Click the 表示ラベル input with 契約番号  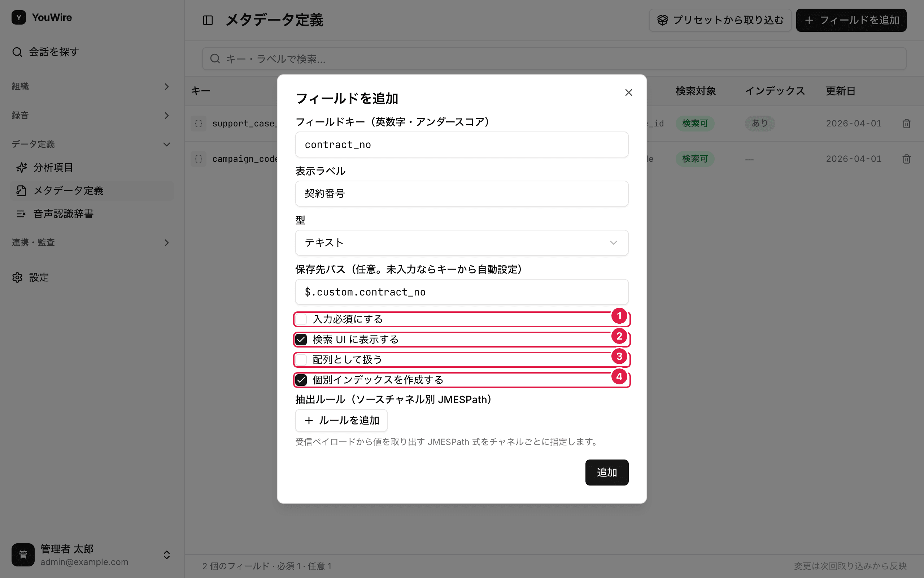click(462, 194)
